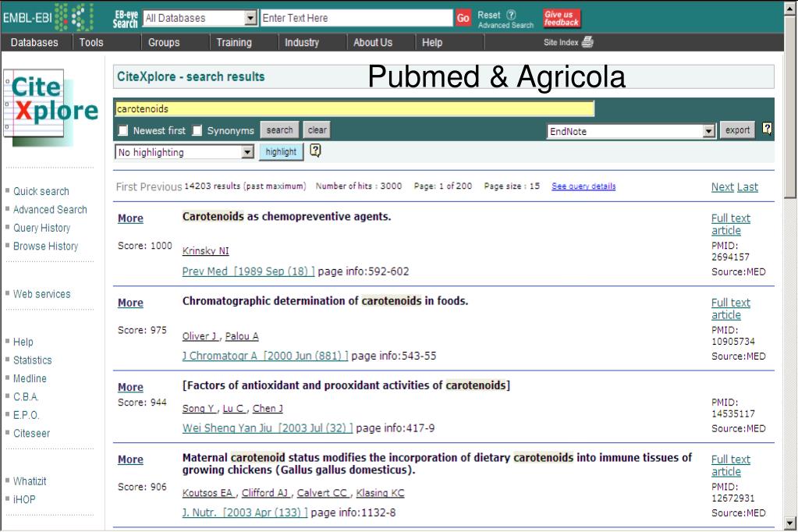Open Quick search in sidebar
Image resolution: width=798 pixels, height=532 pixels.
pos(41,191)
